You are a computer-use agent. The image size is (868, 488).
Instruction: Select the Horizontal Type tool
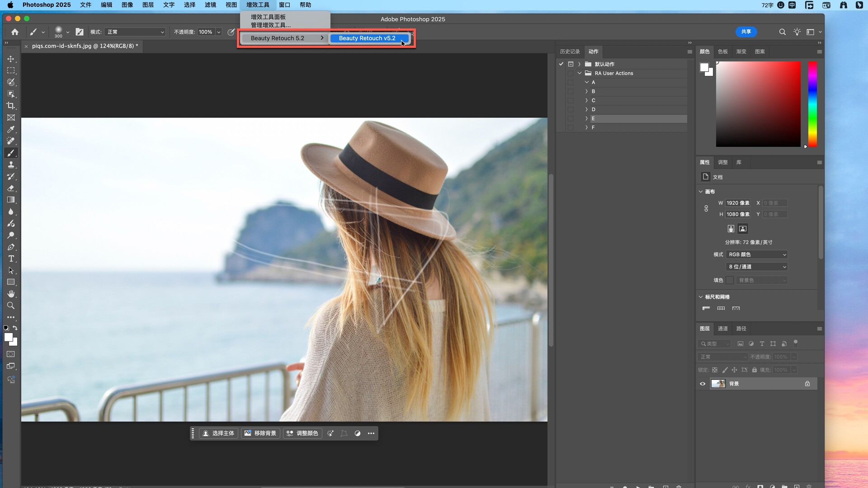tap(11, 258)
